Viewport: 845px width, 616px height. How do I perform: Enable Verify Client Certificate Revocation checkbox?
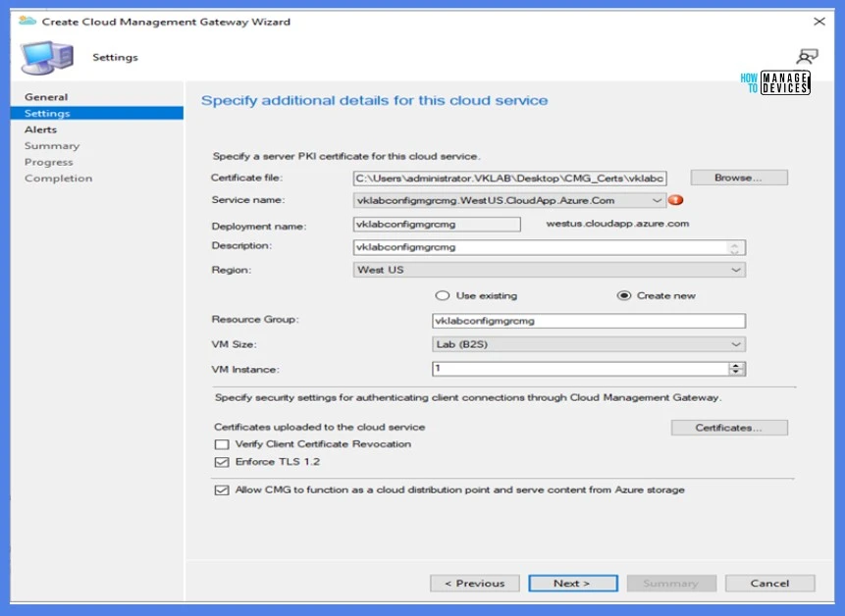[222, 444]
